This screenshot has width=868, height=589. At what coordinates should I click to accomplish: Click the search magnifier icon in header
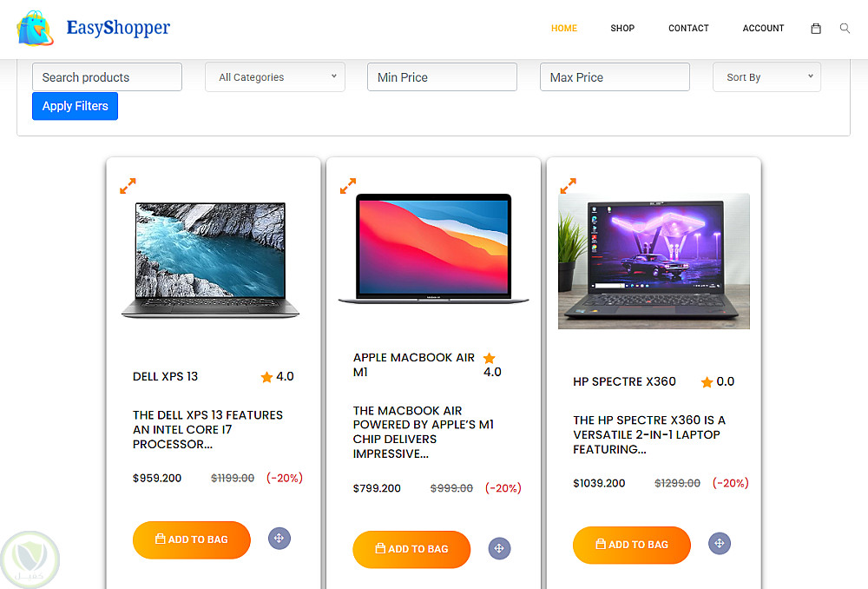[x=845, y=29]
